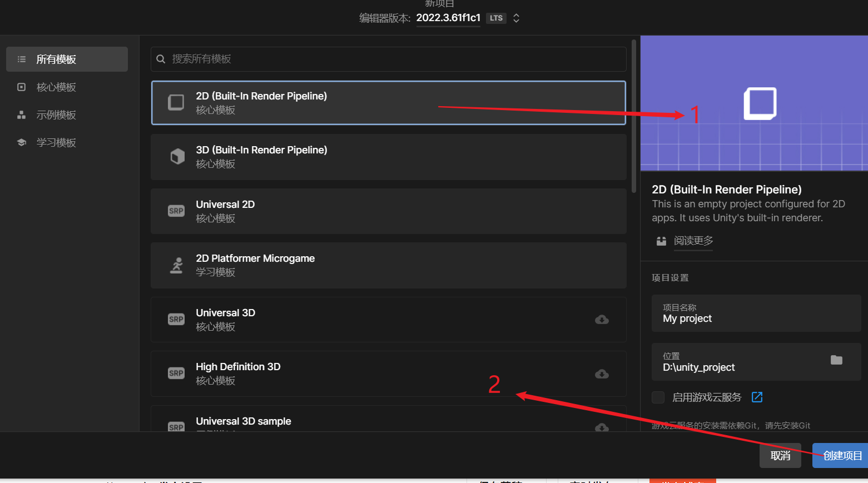
Task: Click the 3D Built-In template cube icon
Action: coord(177,156)
